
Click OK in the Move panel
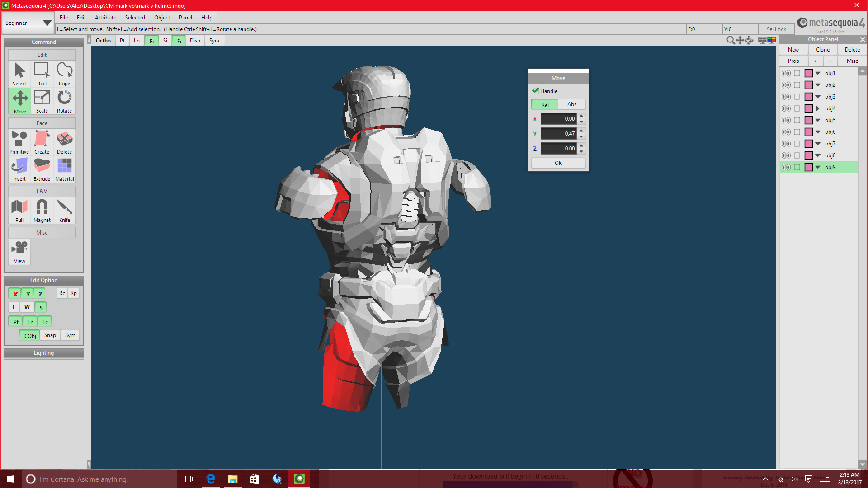click(558, 163)
